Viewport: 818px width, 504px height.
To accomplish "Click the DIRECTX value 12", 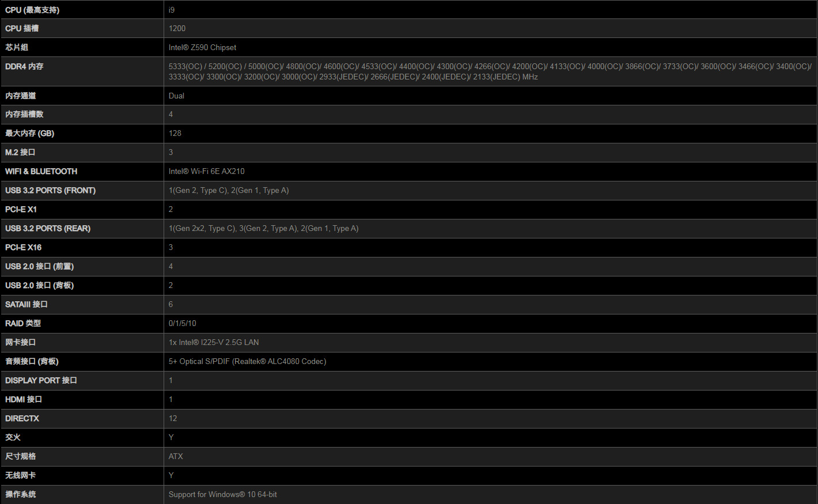I will click(173, 418).
